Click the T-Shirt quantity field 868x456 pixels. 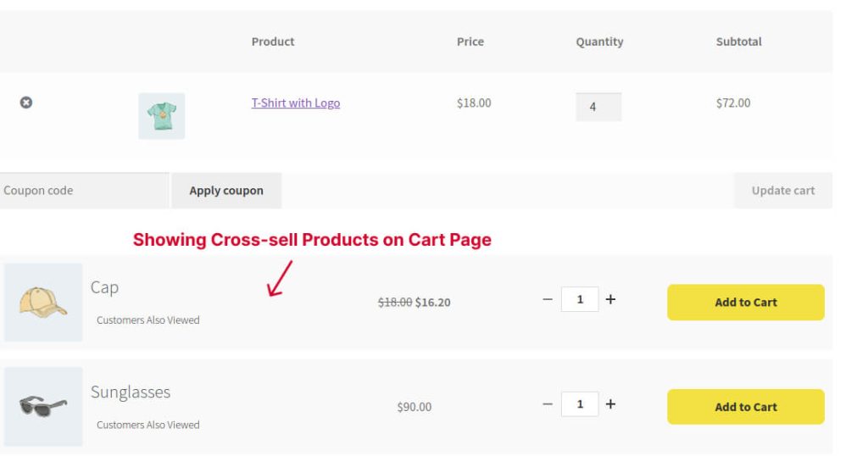point(598,107)
